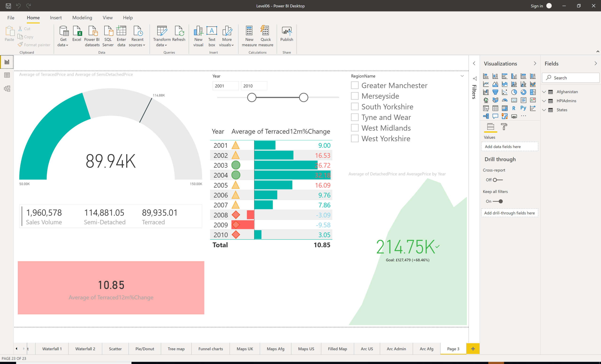Select the Q&A speech bubble visual

pos(495,116)
